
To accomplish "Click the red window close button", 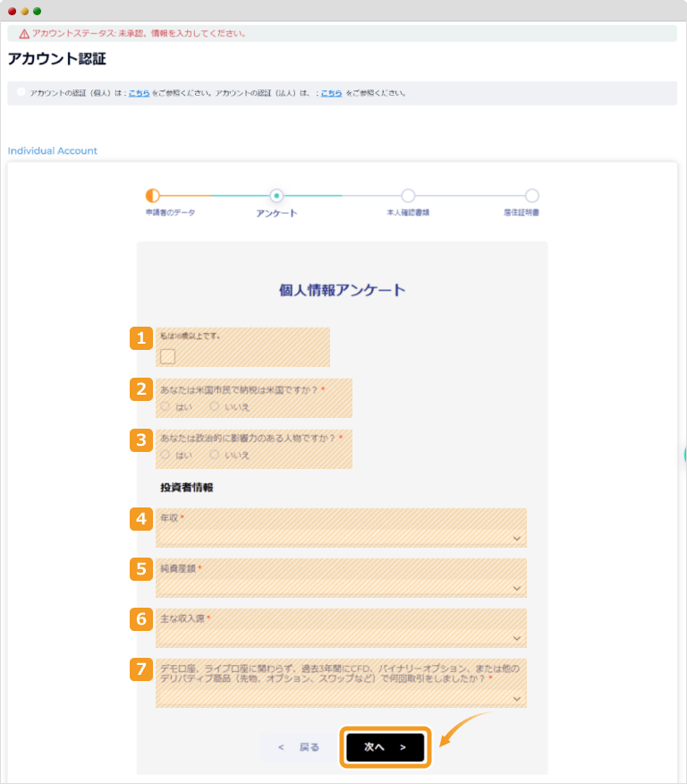I will pos(12,11).
